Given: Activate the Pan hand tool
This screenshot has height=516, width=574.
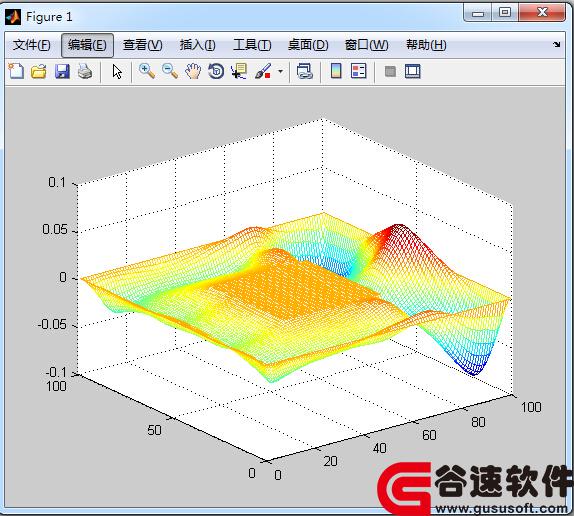Looking at the screenshot, I should click(x=193, y=71).
